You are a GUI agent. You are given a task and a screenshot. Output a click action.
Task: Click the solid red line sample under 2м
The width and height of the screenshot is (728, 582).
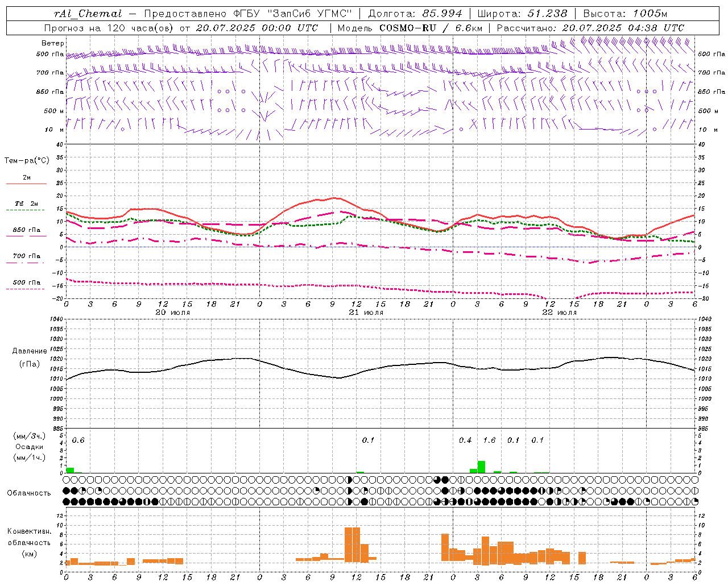tap(26, 184)
